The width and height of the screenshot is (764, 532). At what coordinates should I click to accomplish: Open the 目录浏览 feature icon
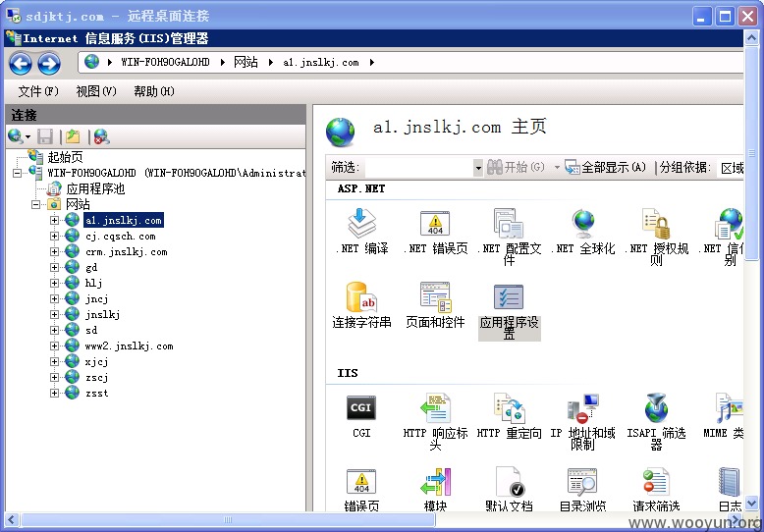point(582,482)
